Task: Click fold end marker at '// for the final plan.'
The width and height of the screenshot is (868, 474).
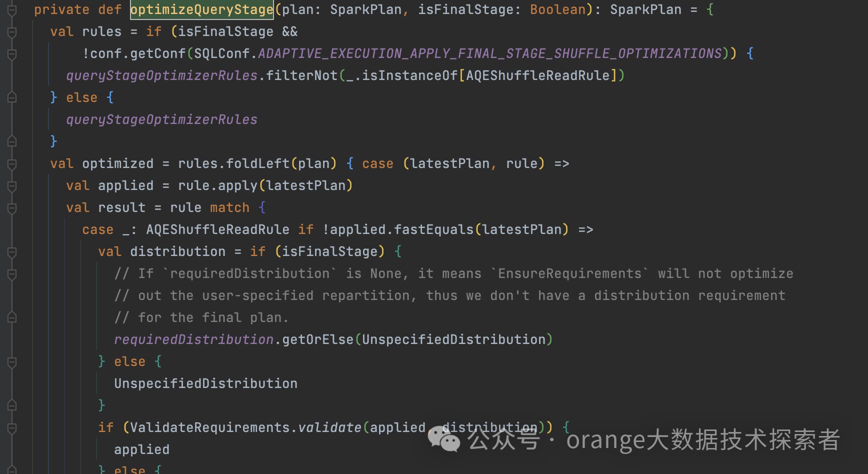Action: click(12, 317)
